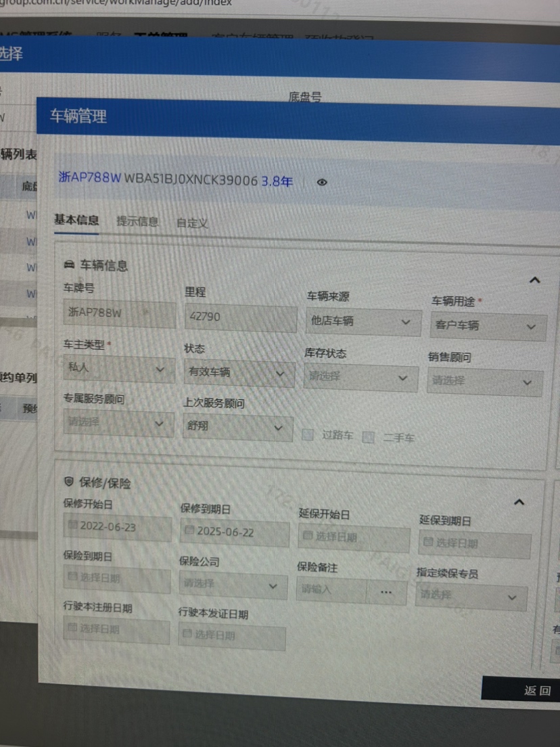Click the calendar icon in 保修开始日 field
Image resolution: width=560 pixels, height=747 pixels.
[x=72, y=526]
